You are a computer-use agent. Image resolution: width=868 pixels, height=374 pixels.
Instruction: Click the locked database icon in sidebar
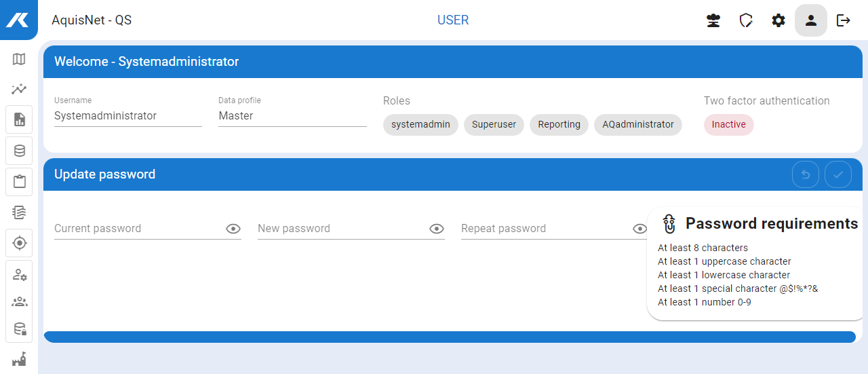point(19,329)
